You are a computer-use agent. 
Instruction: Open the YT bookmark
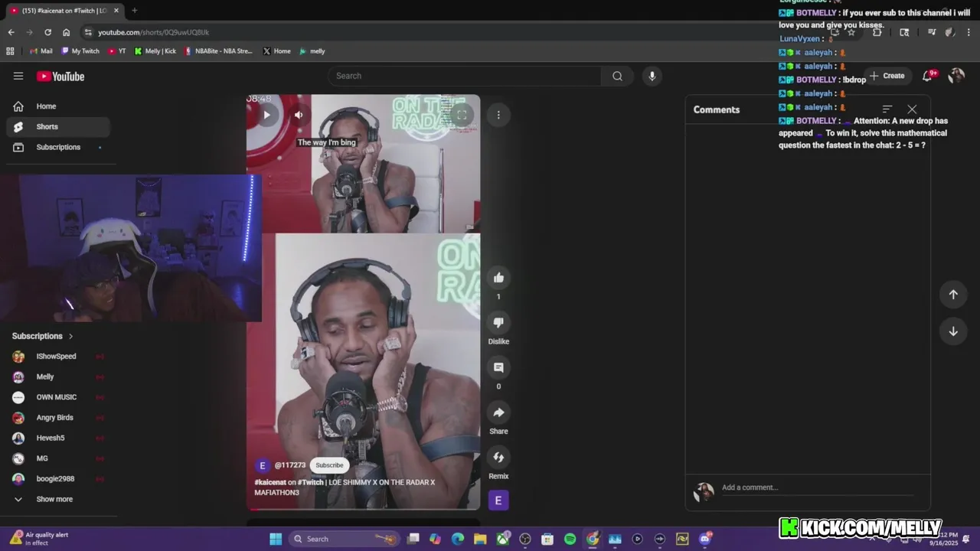(x=117, y=51)
